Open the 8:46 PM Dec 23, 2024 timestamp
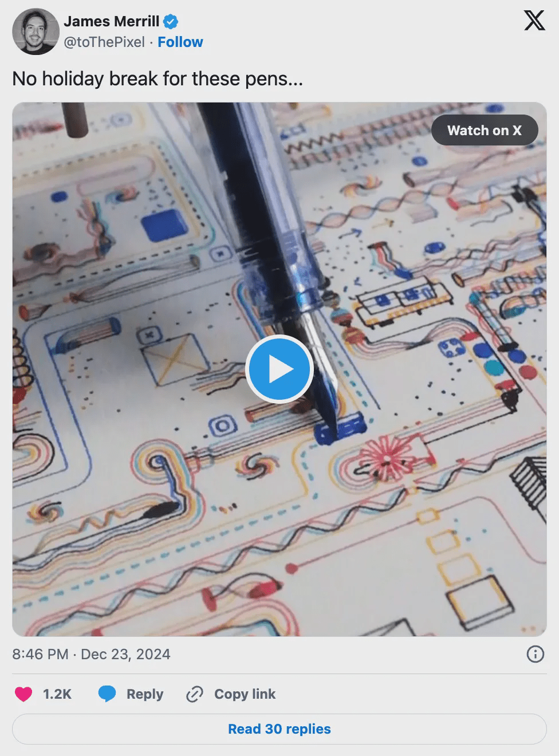Image resolution: width=559 pixels, height=756 pixels. click(92, 654)
